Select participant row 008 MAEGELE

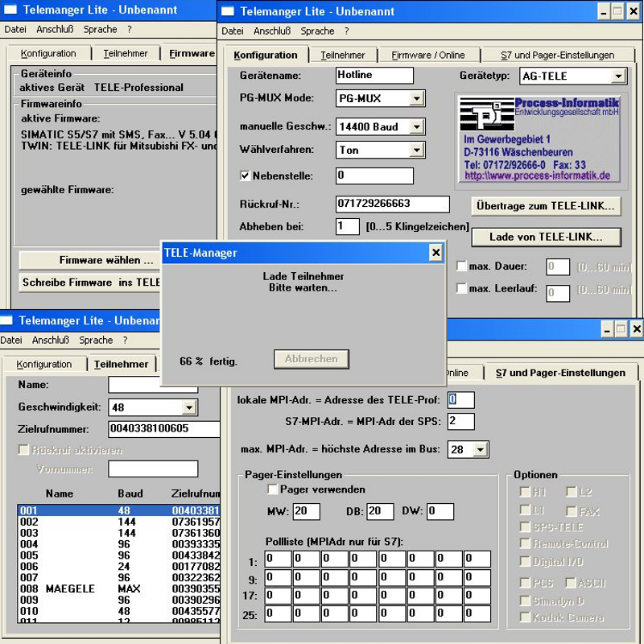[119, 588]
